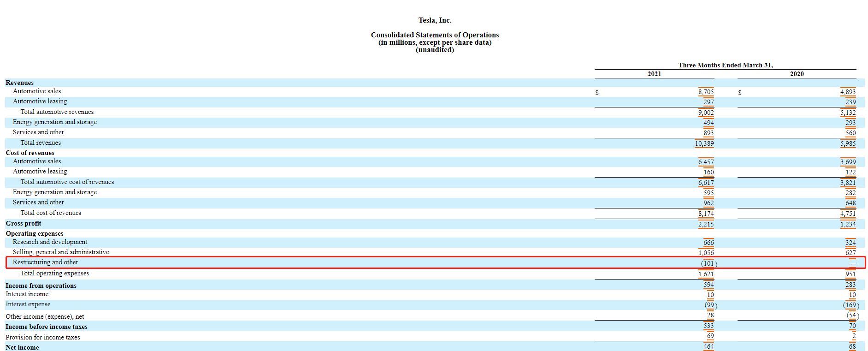
Task: Select the "(unaudited)" label
Action: (435, 50)
